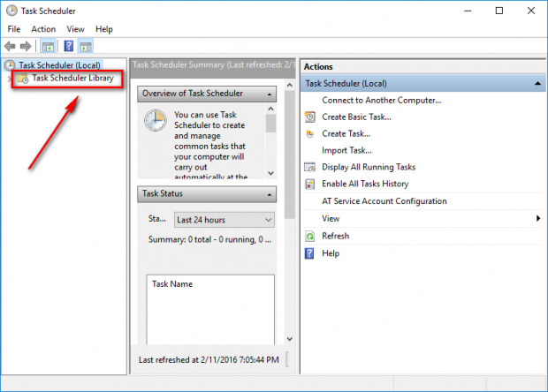Click the summary pane vertical scrollbar thumb
Viewport: 548px width, 392px height.
tap(289, 155)
